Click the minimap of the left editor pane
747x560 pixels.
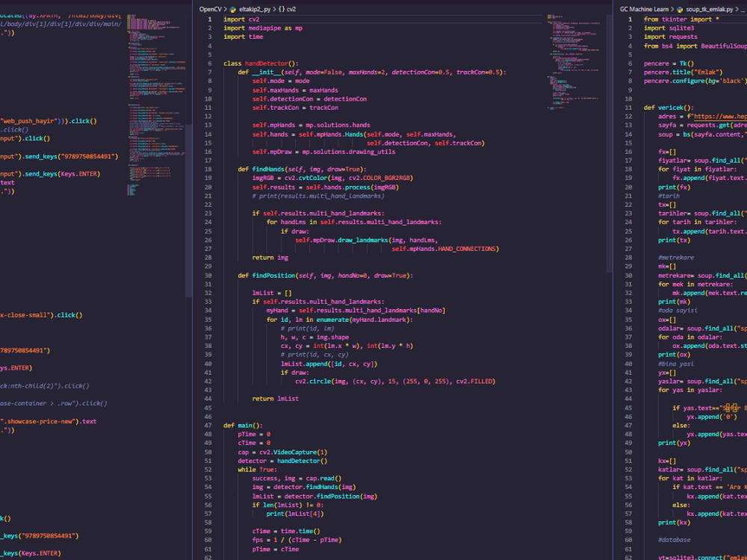pos(156,105)
